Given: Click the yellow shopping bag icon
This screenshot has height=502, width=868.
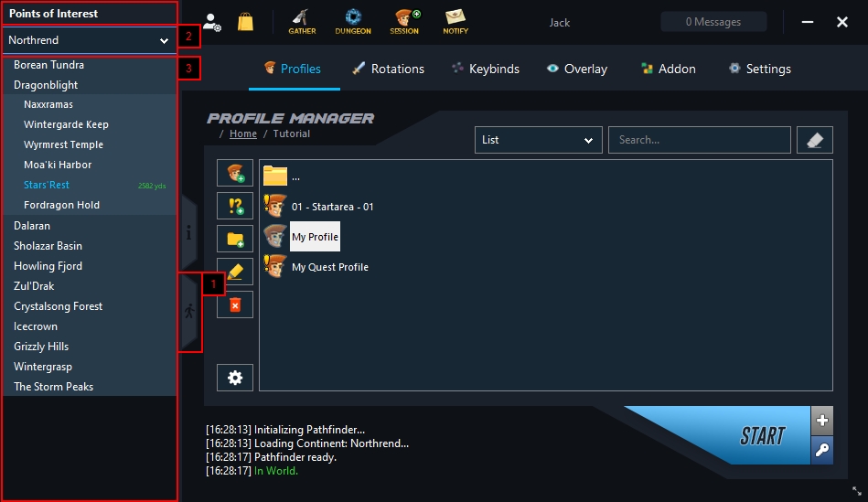Looking at the screenshot, I should (x=245, y=22).
